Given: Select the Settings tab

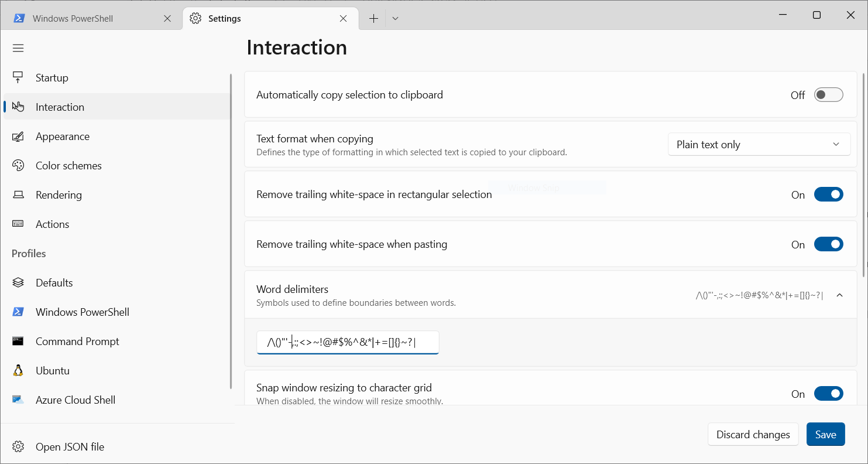Looking at the screenshot, I should click(x=224, y=18).
